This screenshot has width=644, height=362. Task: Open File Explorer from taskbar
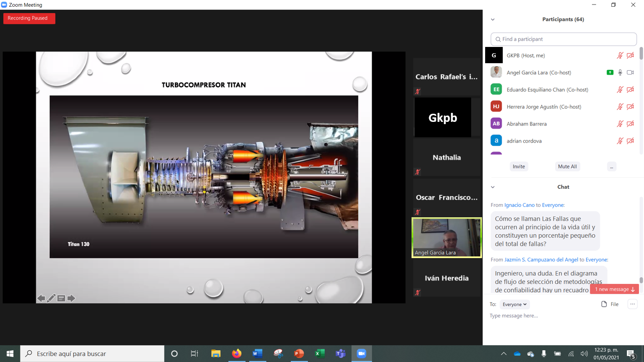[x=216, y=354]
